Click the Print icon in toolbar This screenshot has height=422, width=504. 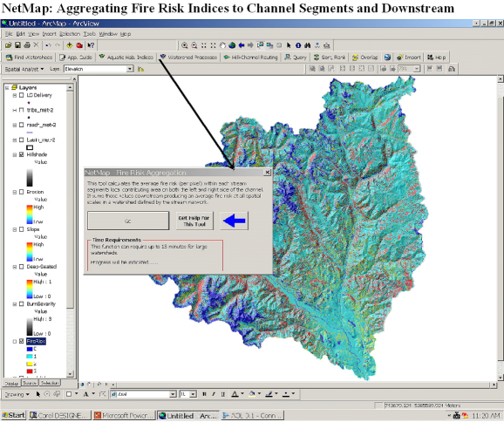27,45
